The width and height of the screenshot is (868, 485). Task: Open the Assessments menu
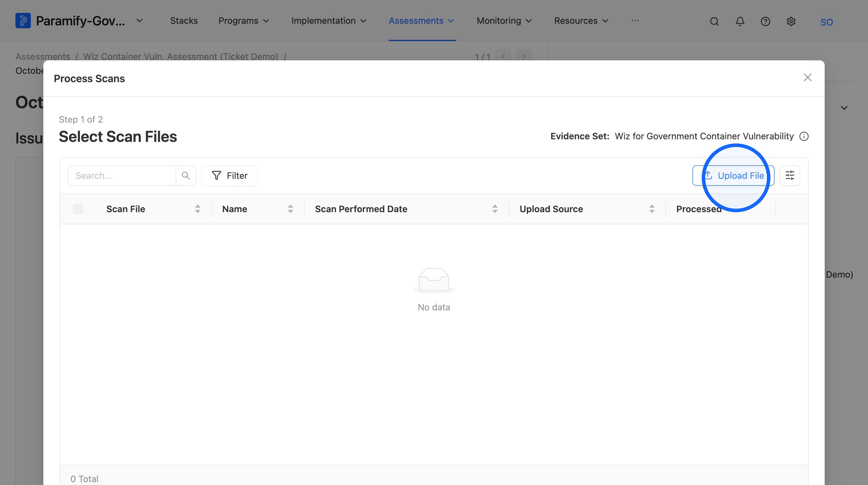pyautogui.click(x=421, y=21)
